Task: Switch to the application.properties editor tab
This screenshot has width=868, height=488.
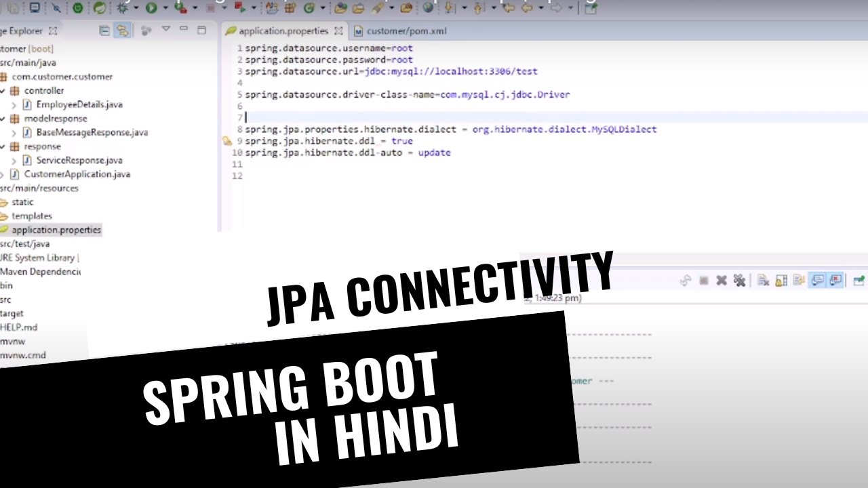Action: point(283,31)
